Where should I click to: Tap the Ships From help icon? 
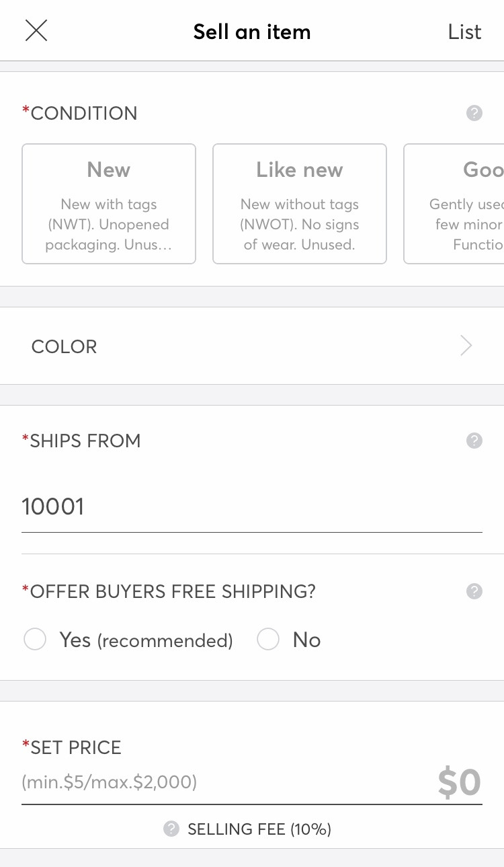[x=474, y=441]
